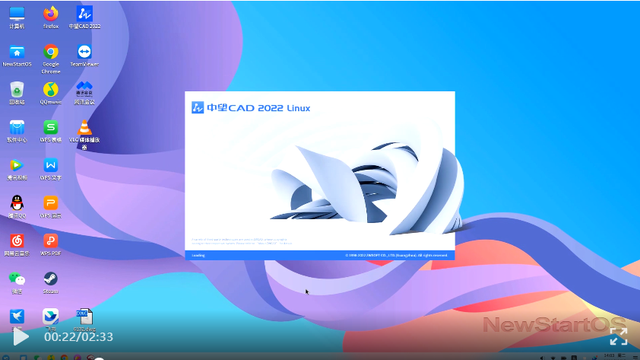Launch the green WPS Spreadsheets icon
The image size is (640, 360).
pyautogui.click(x=51, y=131)
